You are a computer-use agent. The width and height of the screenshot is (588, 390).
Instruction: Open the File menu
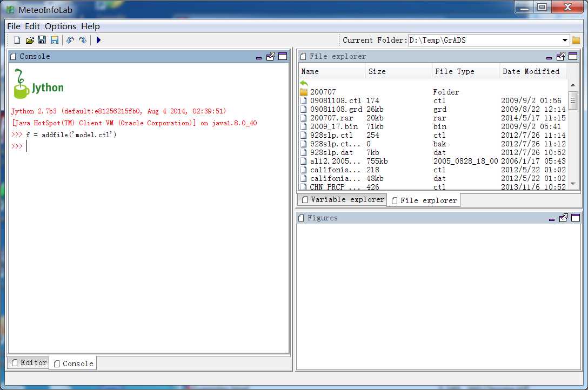click(14, 26)
